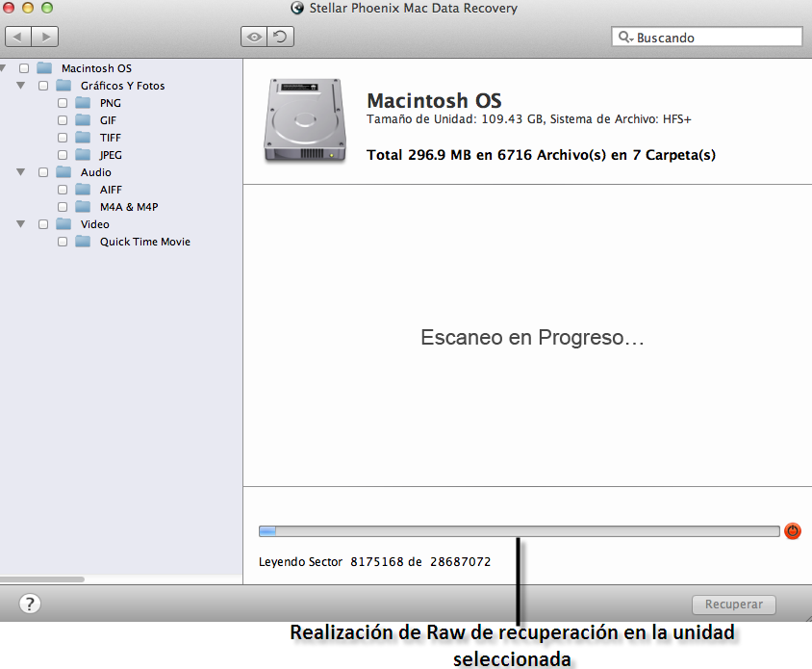
Task: Collapse the Audio disclosure triangle
Action: pos(21,172)
